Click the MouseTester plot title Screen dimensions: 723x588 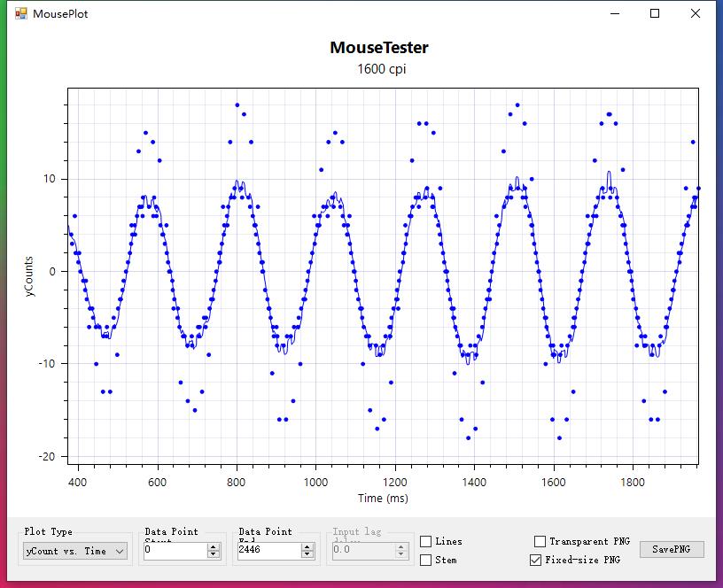point(379,48)
